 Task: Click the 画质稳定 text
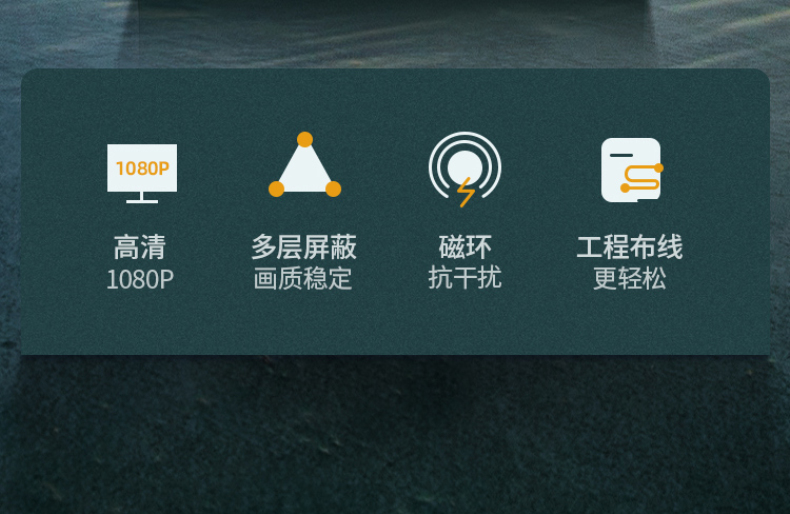click(303, 279)
